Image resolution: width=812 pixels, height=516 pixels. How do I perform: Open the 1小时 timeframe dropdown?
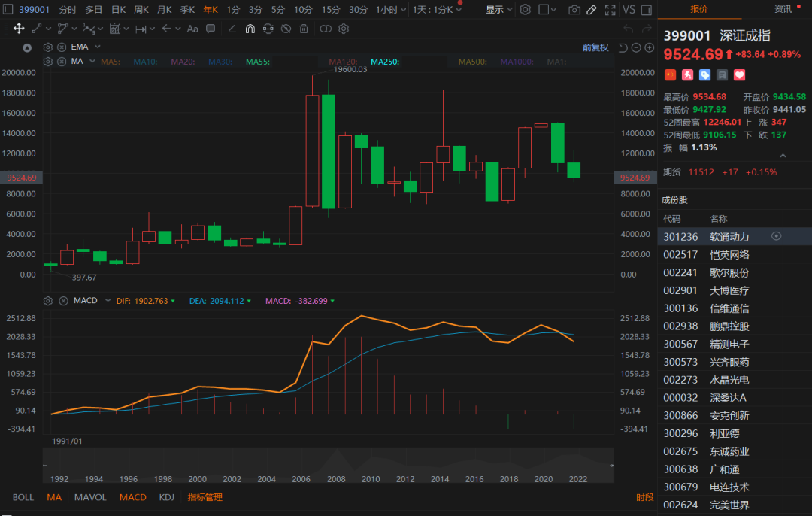(x=390, y=9)
